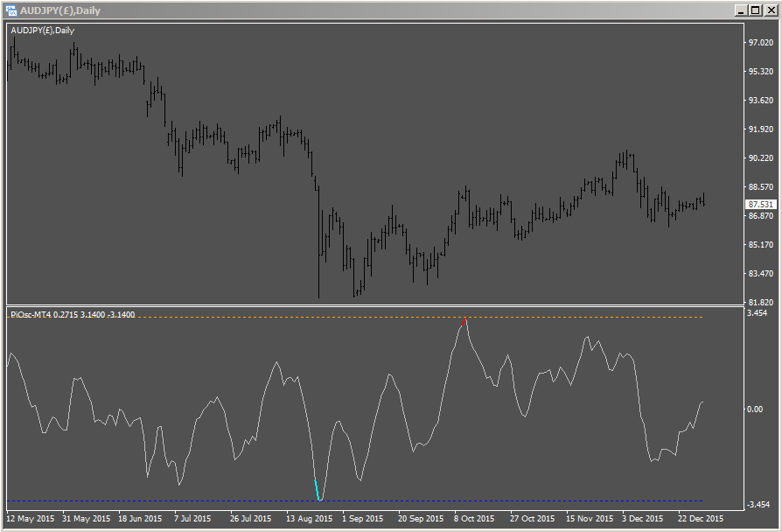Click the AUDJPY(£),Daily label on the chart
Viewport: 782px width, 532px height.
pyautogui.click(x=42, y=29)
